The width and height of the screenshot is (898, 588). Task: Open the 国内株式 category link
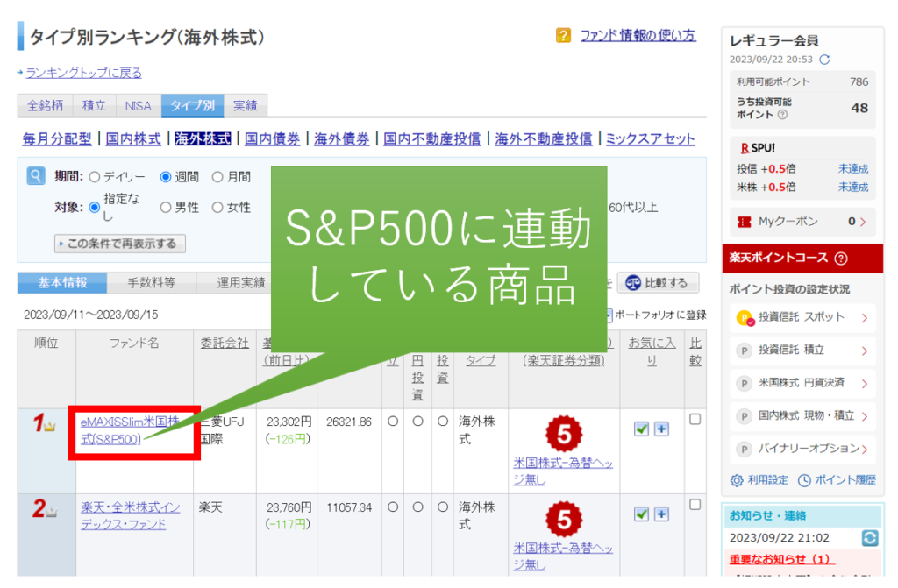(x=133, y=138)
